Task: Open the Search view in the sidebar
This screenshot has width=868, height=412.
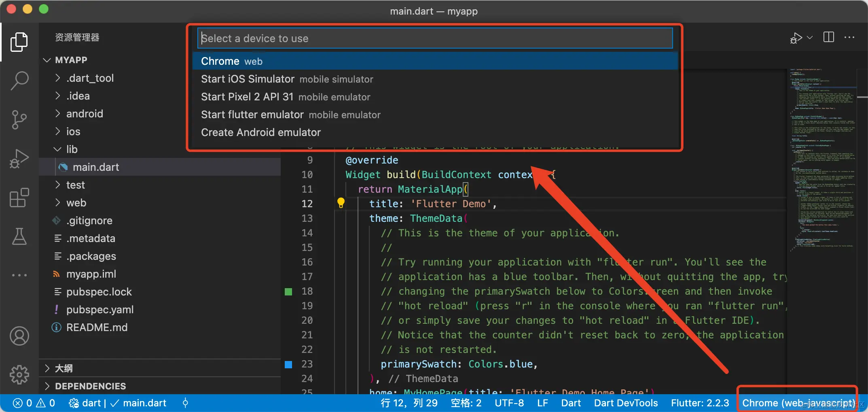Action: point(19,81)
